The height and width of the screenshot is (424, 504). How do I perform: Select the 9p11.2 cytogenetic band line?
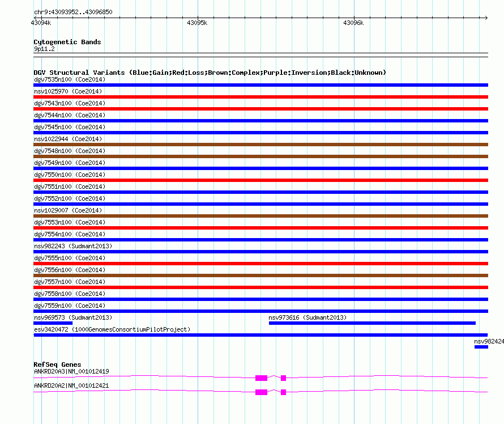click(x=260, y=55)
